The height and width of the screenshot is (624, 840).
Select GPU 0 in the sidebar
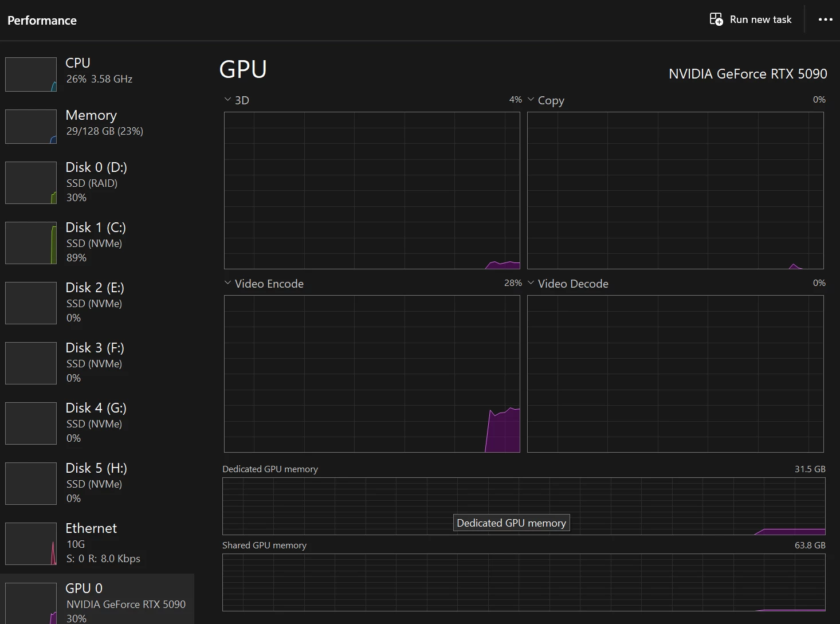[97, 599]
